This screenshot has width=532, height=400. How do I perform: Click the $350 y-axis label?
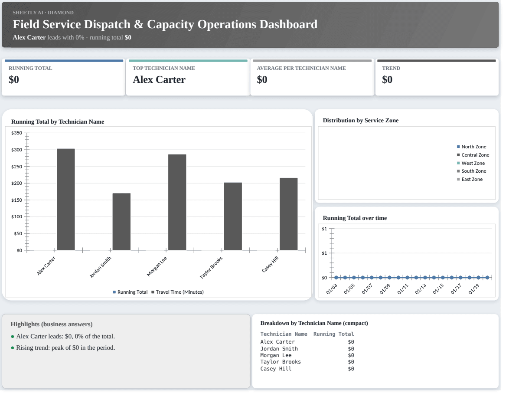click(x=17, y=133)
